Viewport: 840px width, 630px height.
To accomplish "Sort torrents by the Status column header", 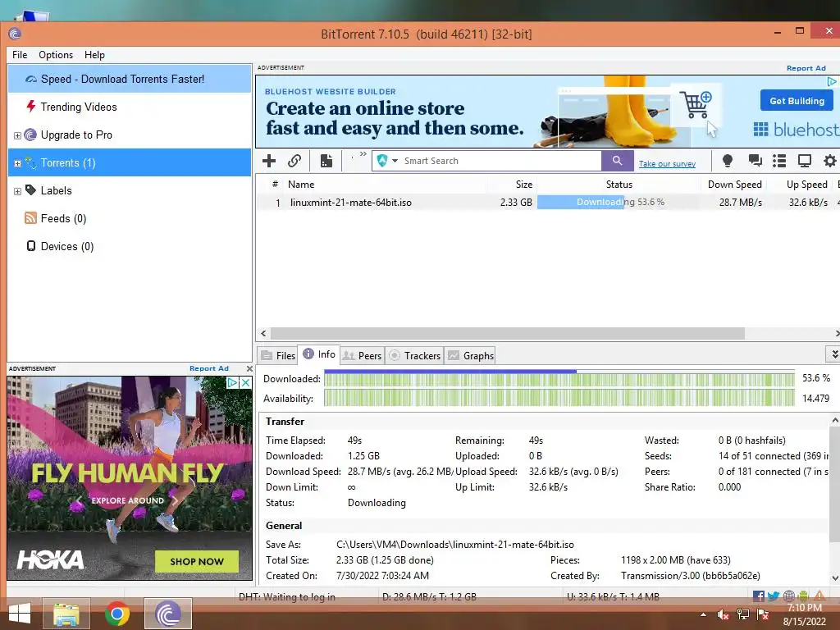I will pyautogui.click(x=619, y=185).
